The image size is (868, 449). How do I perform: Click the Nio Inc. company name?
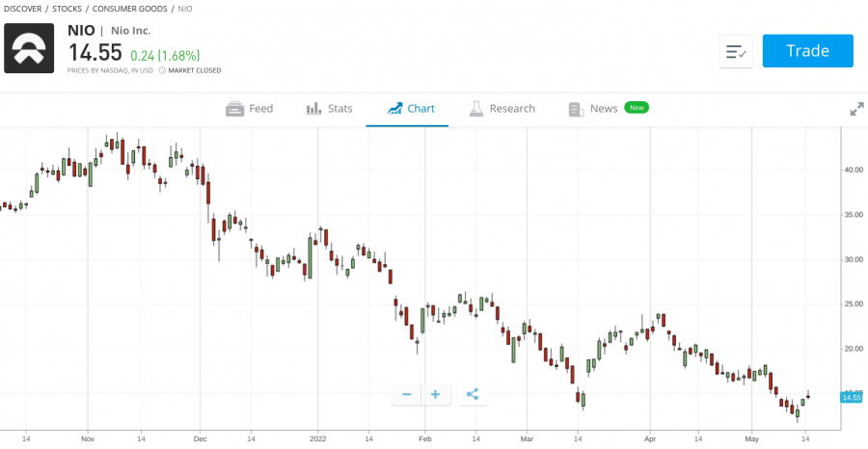coord(130,31)
